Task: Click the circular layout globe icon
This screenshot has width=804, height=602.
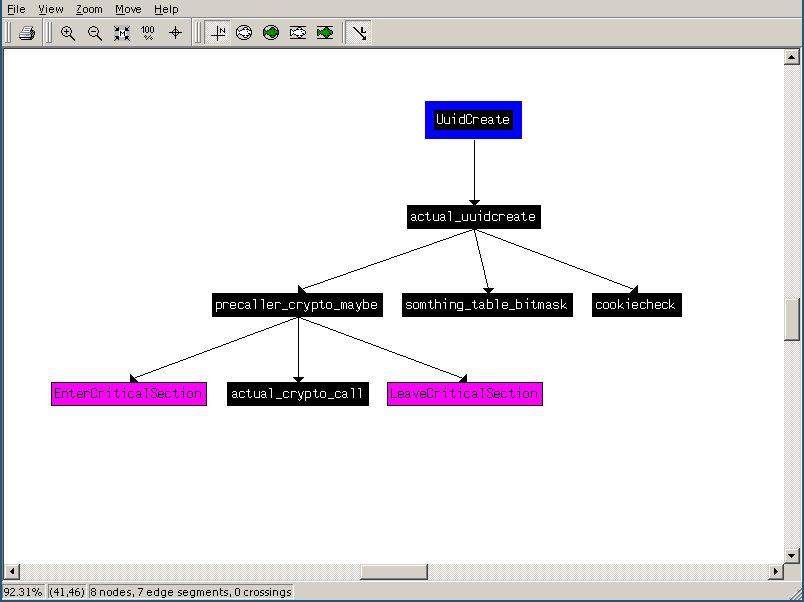Action: coord(244,33)
